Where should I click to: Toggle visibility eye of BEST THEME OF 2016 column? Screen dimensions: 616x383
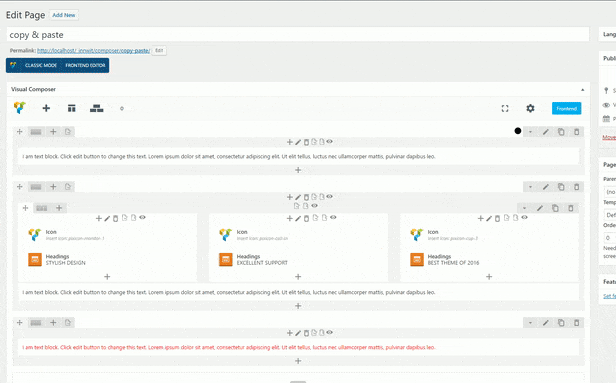[x=524, y=217]
